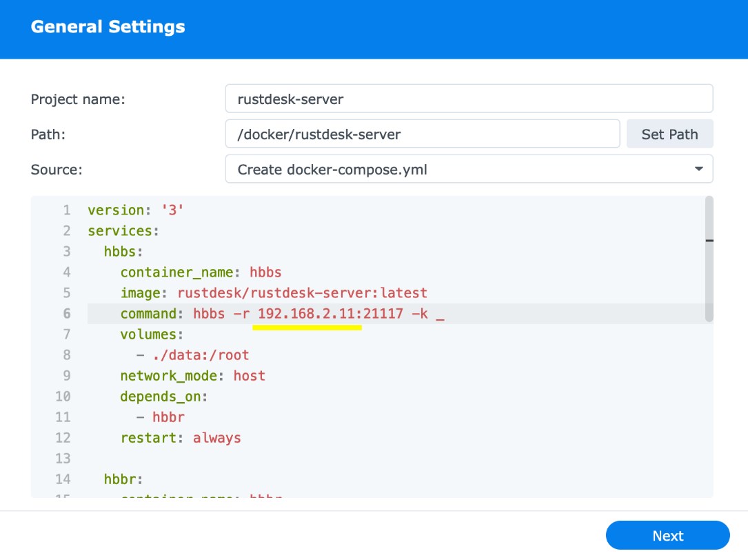The height and width of the screenshot is (560, 748).
Task: Click line 3 text "hbbs:"
Action: click(123, 252)
